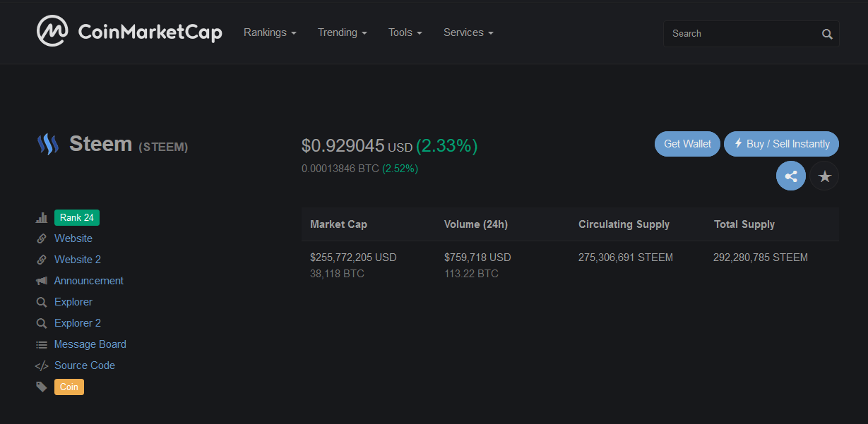Open the Message Board link
The height and width of the screenshot is (424, 868).
tap(90, 344)
